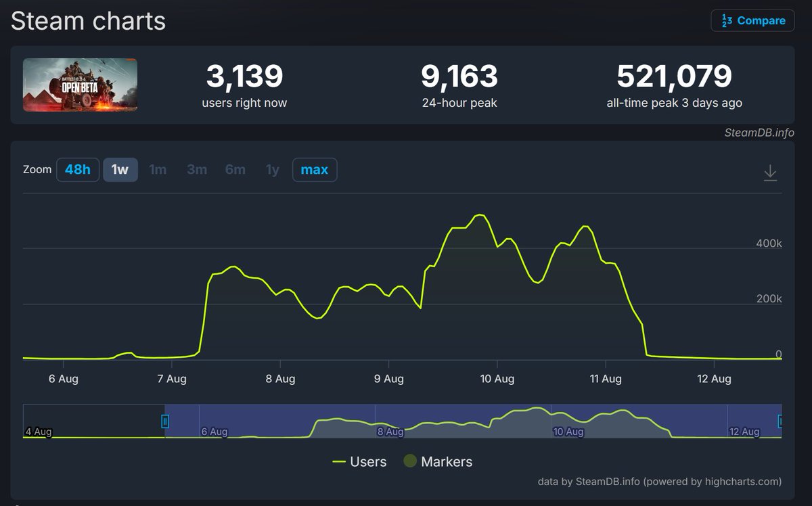Toggle the Markers legend entry
Image resolution: width=812 pixels, height=506 pixels.
(x=447, y=462)
